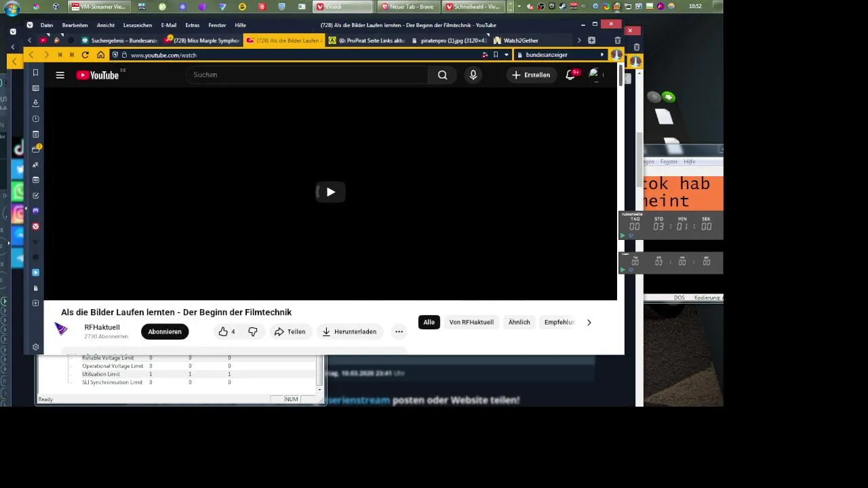Switch to ProPirat Seite Links tab

pos(366,41)
